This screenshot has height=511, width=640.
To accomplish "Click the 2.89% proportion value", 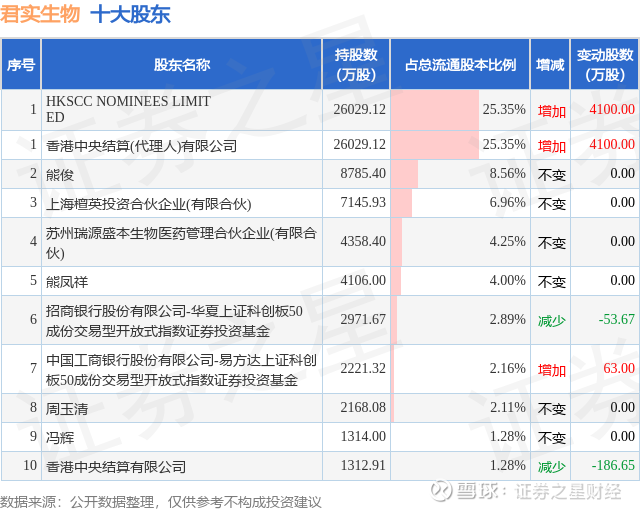I will pos(507,319).
